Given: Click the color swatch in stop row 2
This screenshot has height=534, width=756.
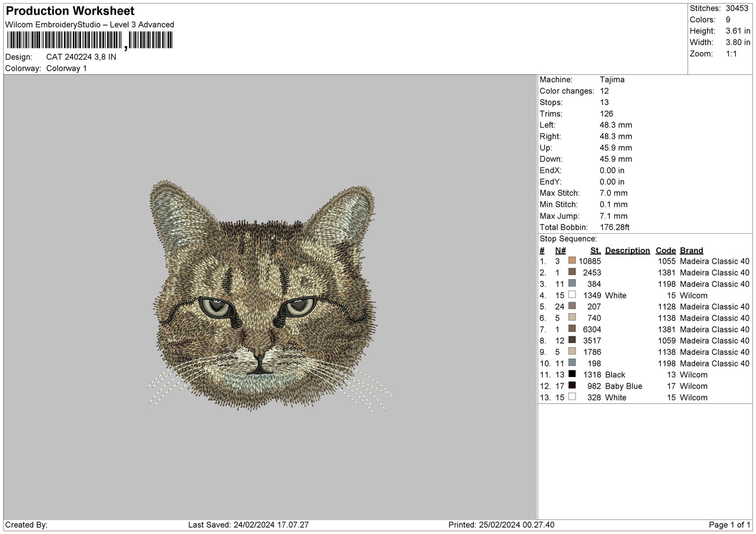Looking at the screenshot, I should (x=572, y=272).
